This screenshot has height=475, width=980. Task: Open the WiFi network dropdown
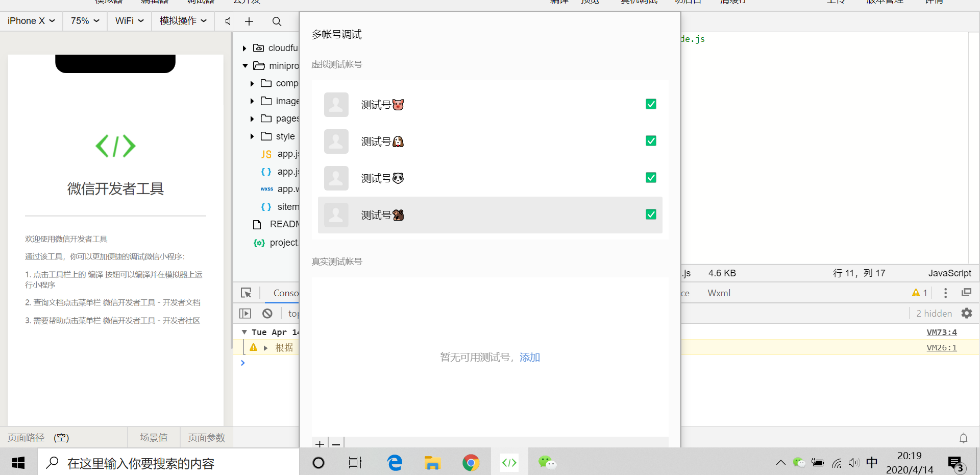130,21
